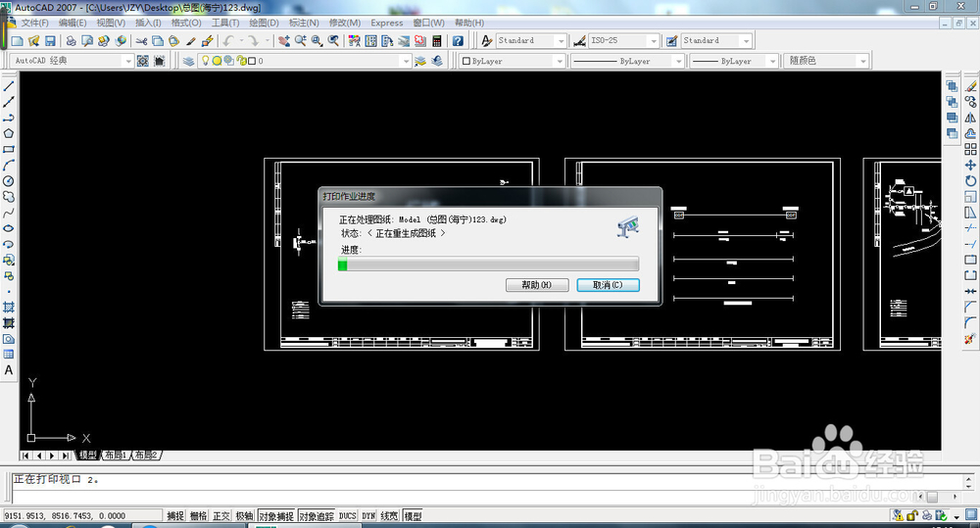Screen dimensions: 980x528
Task: Toggle 线宽 lineweight display
Action: [x=389, y=516]
